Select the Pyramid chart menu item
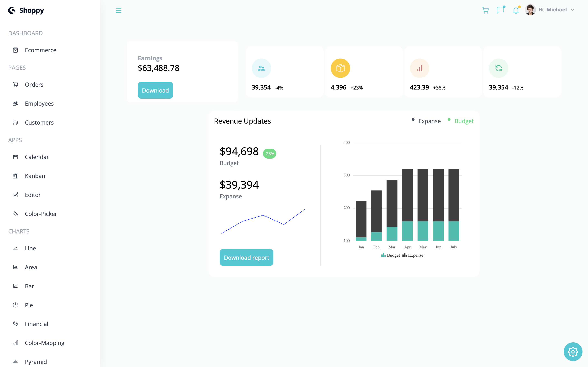This screenshot has width=588, height=367. (36, 361)
